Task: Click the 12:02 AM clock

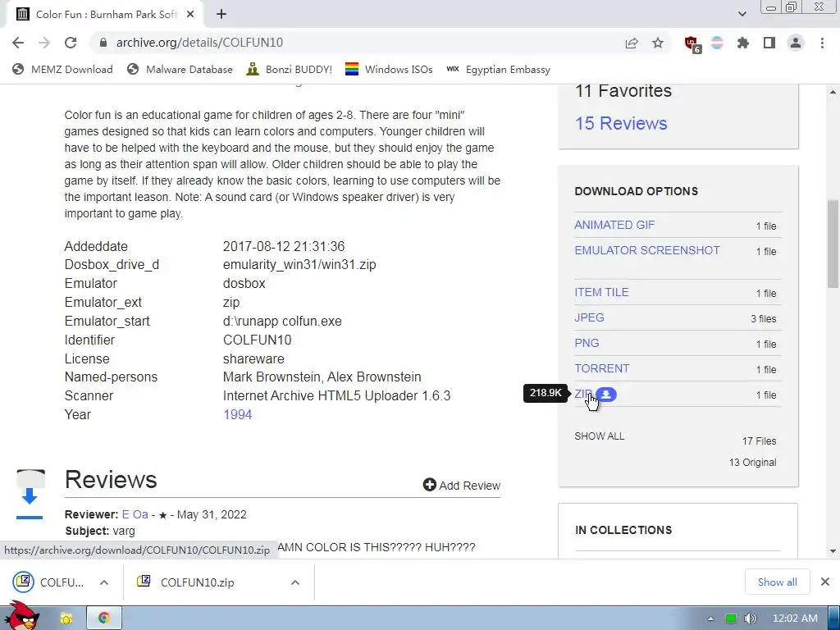Action: click(795, 619)
